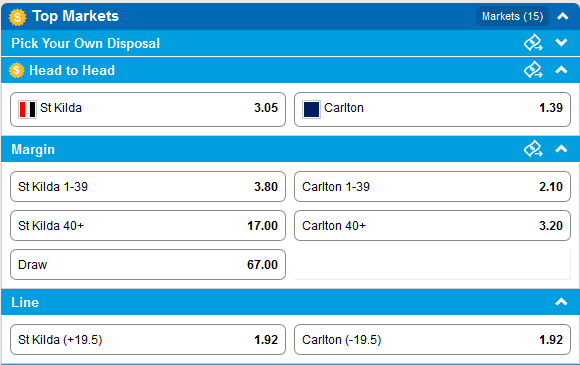Pick Carlton 40+ margin at 3.20
The image size is (580, 365).
432,226
